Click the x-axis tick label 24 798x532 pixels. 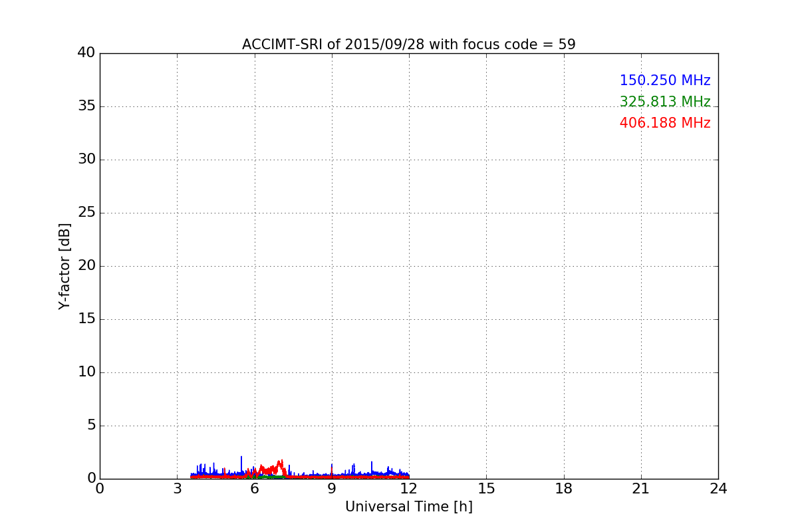(718, 489)
